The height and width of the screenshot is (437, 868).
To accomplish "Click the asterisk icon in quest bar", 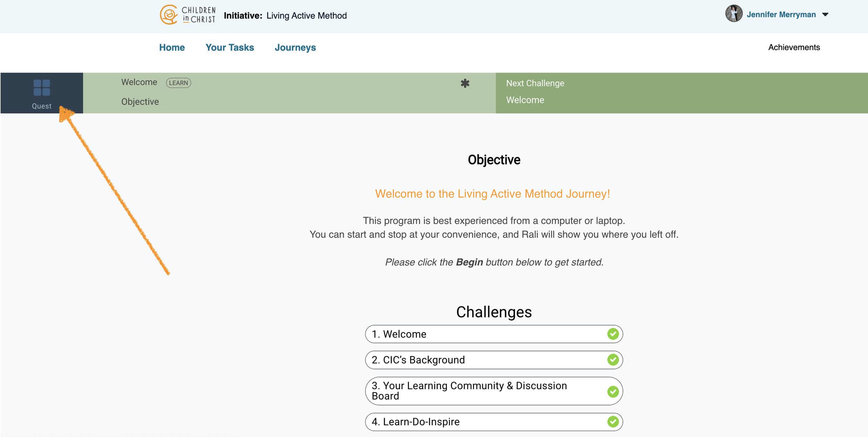I will click(x=465, y=83).
